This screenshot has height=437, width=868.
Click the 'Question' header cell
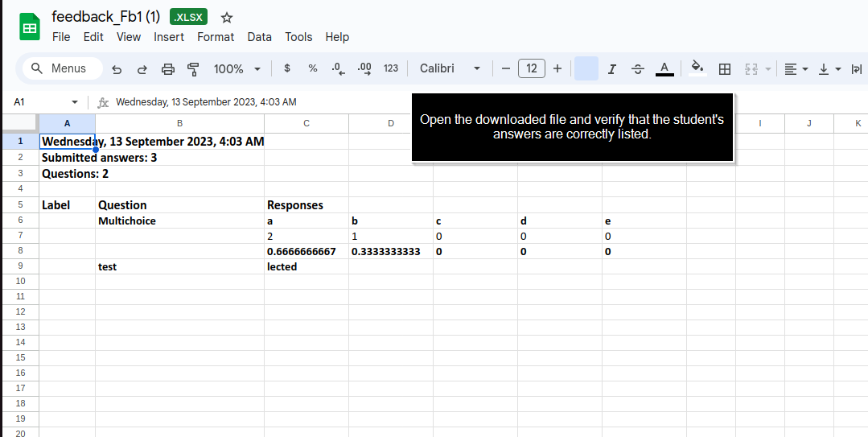tap(179, 205)
